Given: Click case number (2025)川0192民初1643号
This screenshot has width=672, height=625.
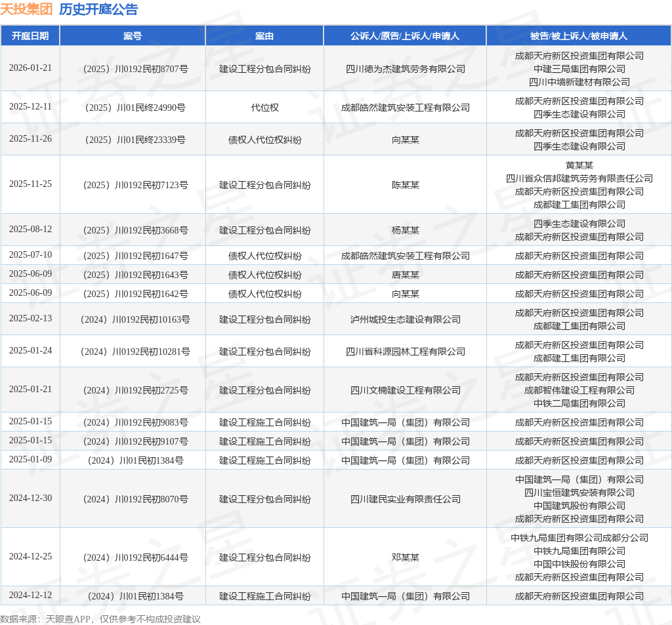Looking at the screenshot, I should pyautogui.click(x=135, y=275).
